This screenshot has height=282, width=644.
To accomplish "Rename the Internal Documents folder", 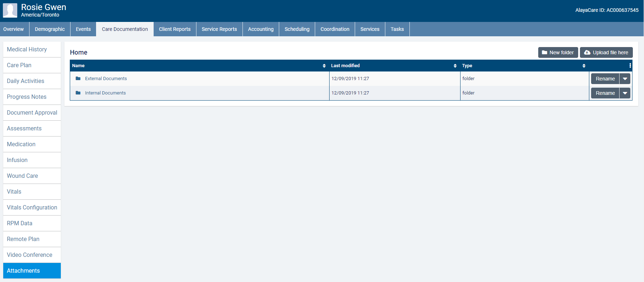I will [605, 93].
